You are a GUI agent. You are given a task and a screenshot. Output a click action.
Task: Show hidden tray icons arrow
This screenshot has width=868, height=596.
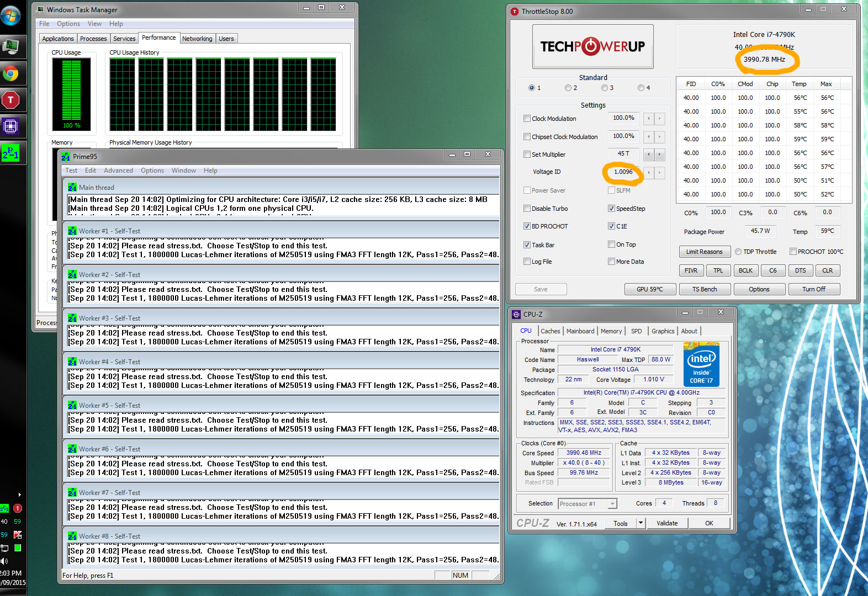click(20, 495)
